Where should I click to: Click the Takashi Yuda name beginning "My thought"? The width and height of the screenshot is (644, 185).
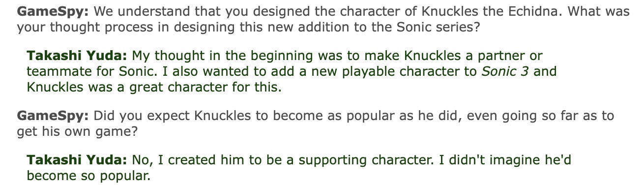tap(77, 56)
